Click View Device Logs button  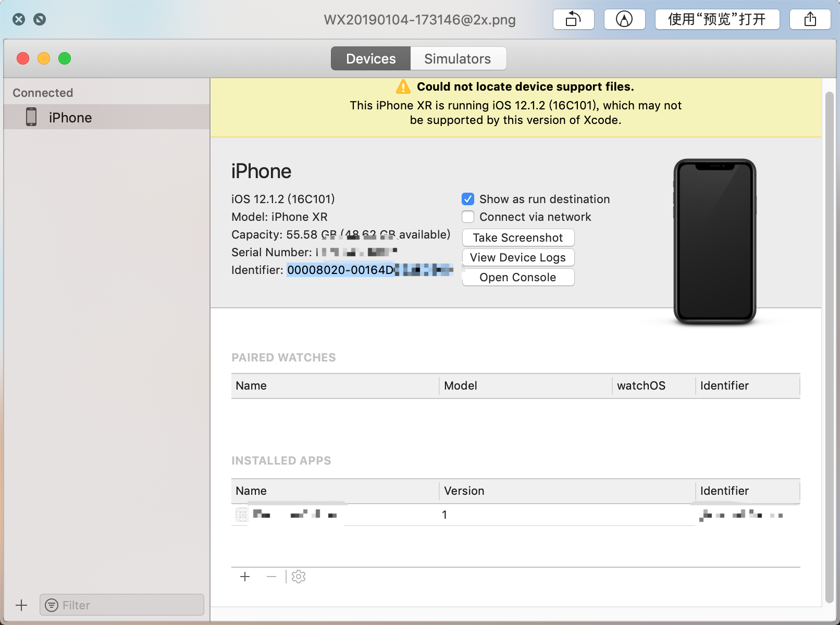518,258
